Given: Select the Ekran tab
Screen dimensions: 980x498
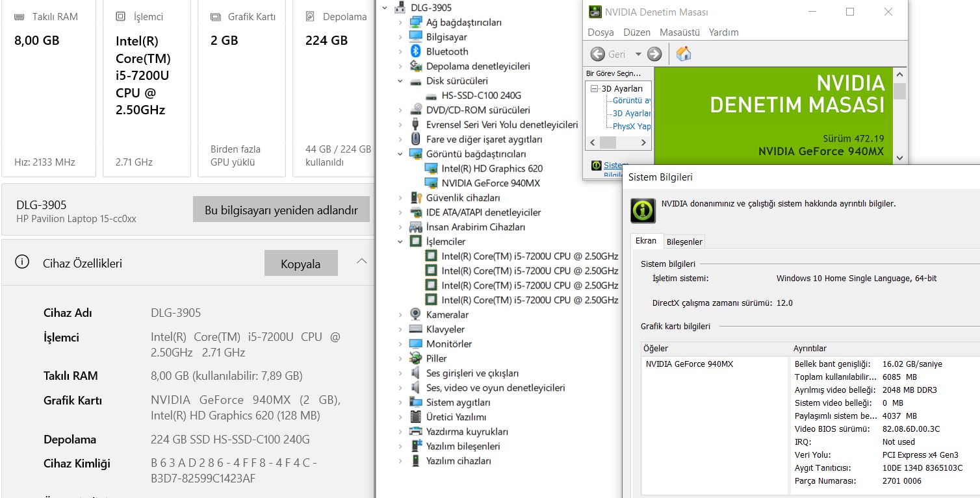Looking at the screenshot, I should click(646, 241).
